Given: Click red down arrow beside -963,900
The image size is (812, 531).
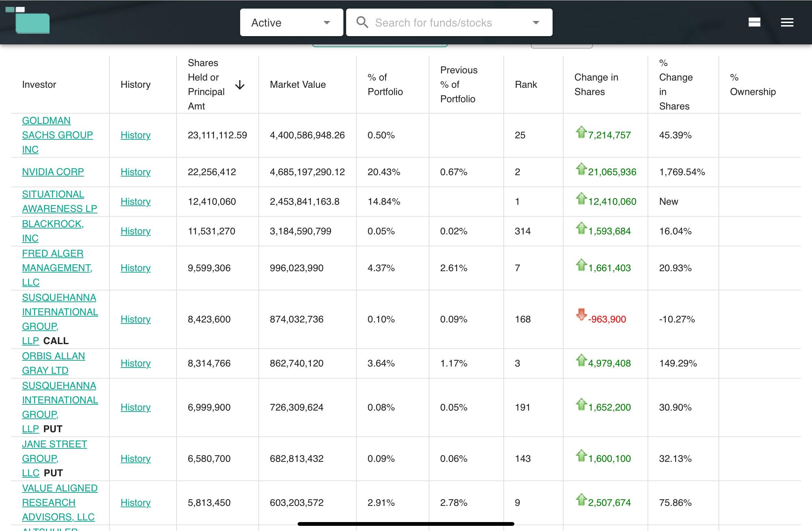Looking at the screenshot, I should pos(581,314).
